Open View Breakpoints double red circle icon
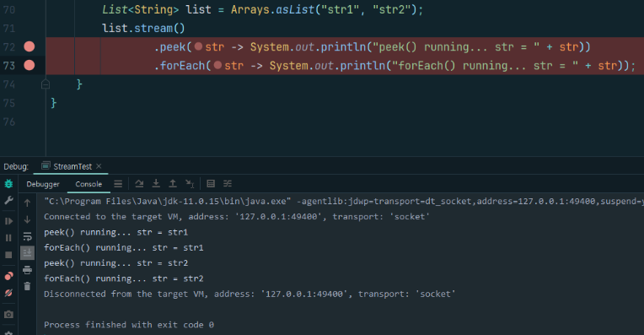The width and height of the screenshot is (644, 335). (x=8, y=276)
